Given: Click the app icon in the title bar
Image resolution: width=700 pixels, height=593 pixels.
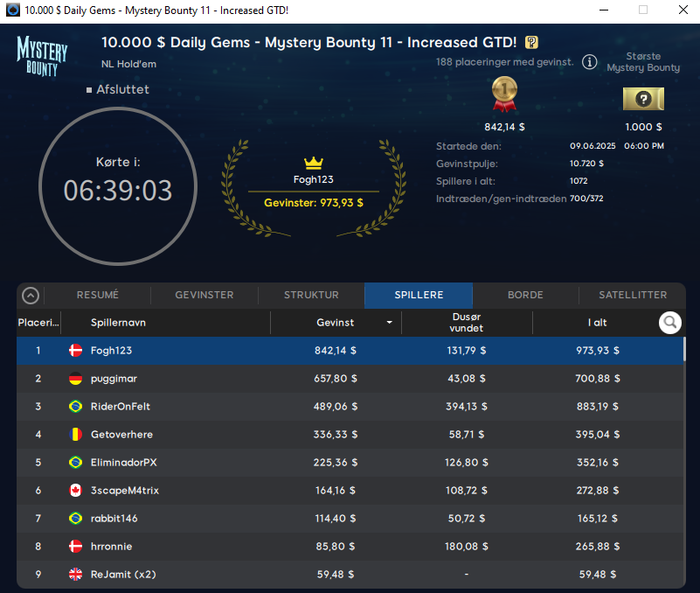Looking at the screenshot, I should (x=13, y=10).
